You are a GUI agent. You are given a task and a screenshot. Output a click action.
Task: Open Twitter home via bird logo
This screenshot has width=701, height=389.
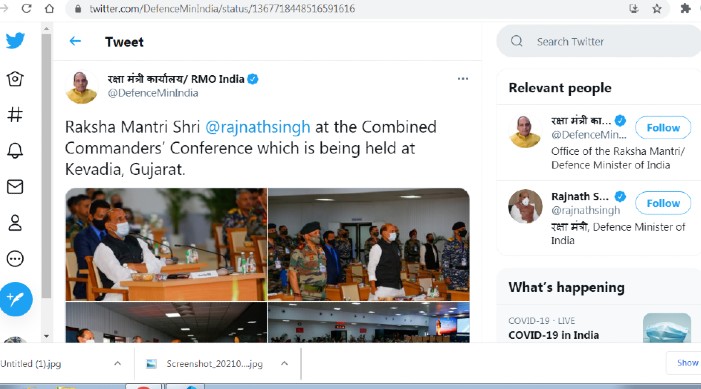coord(15,41)
